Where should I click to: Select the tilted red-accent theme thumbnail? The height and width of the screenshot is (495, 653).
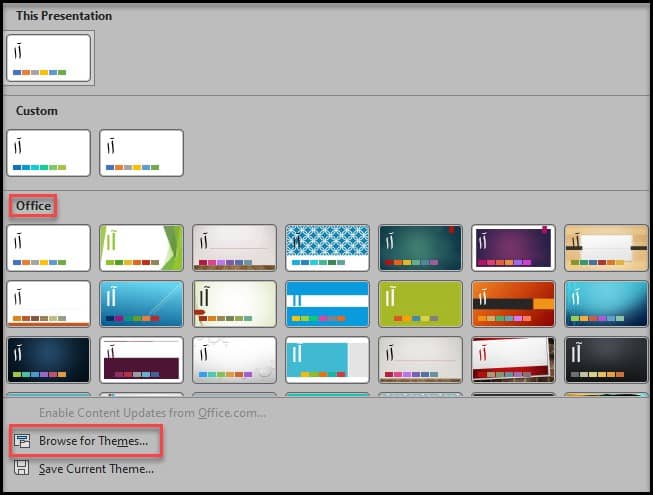(513, 360)
